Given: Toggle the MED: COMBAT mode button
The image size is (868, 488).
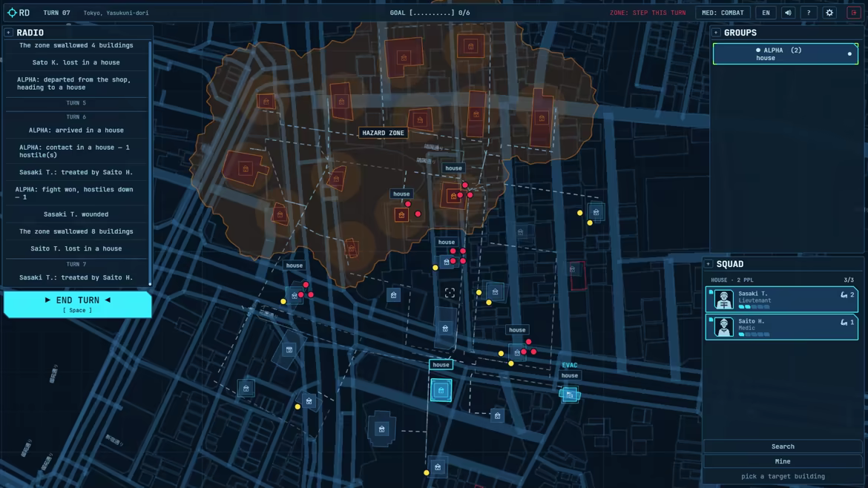Looking at the screenshot, I should (723, 13).
